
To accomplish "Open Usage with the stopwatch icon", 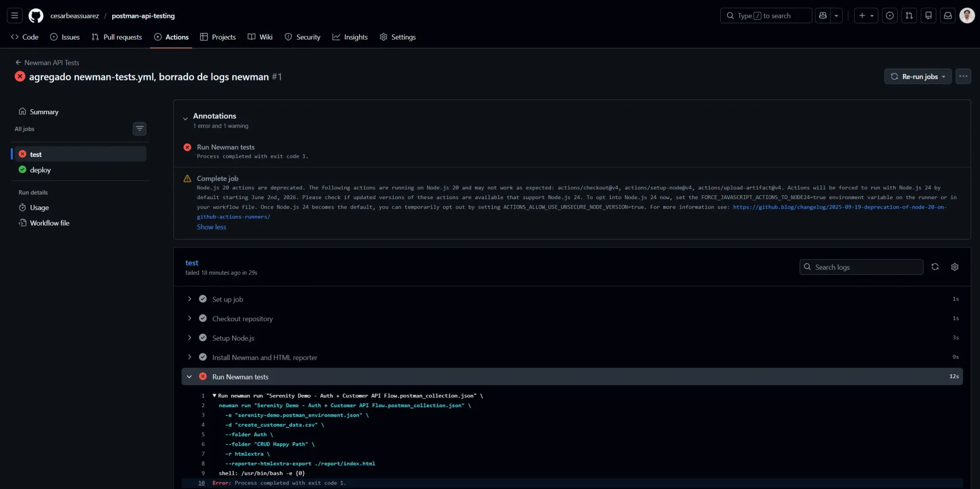I will point(38,207).
